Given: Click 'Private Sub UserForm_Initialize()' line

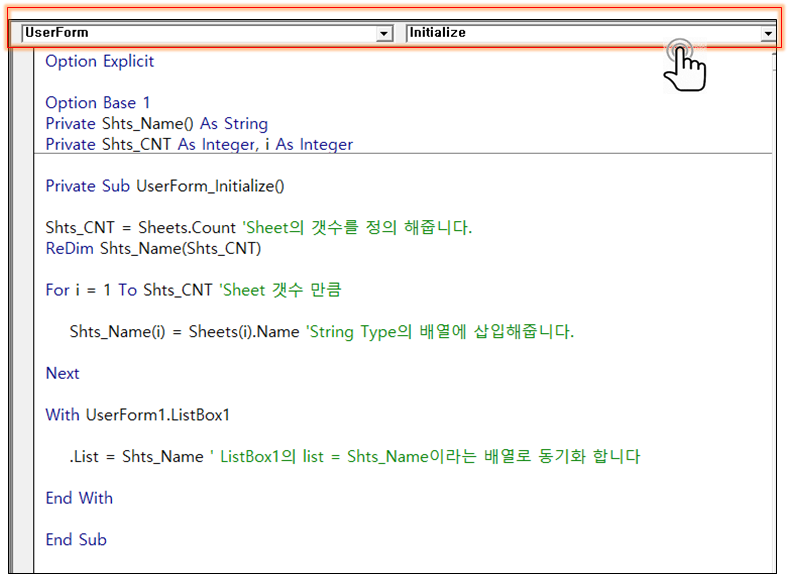Looking at the screenshot, I should point(165,186).
